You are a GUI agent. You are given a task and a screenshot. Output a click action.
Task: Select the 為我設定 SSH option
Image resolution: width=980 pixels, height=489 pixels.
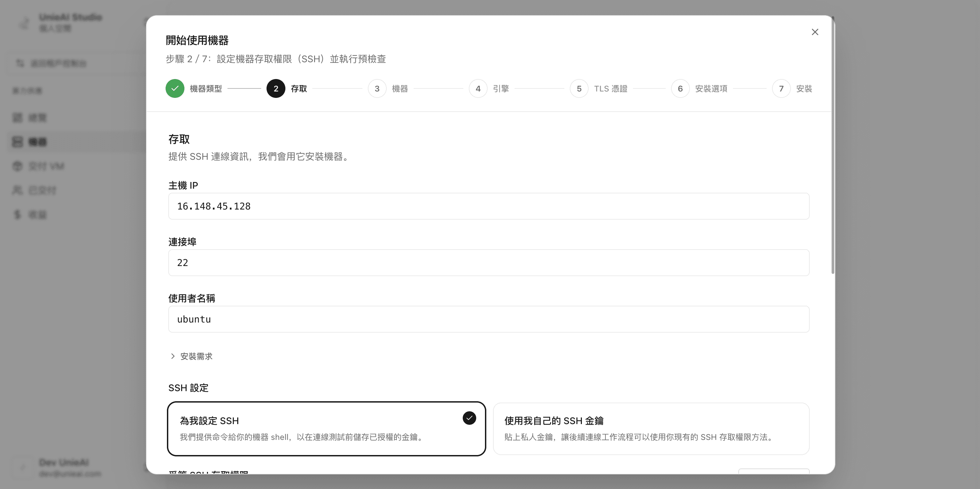pos(326,428)
